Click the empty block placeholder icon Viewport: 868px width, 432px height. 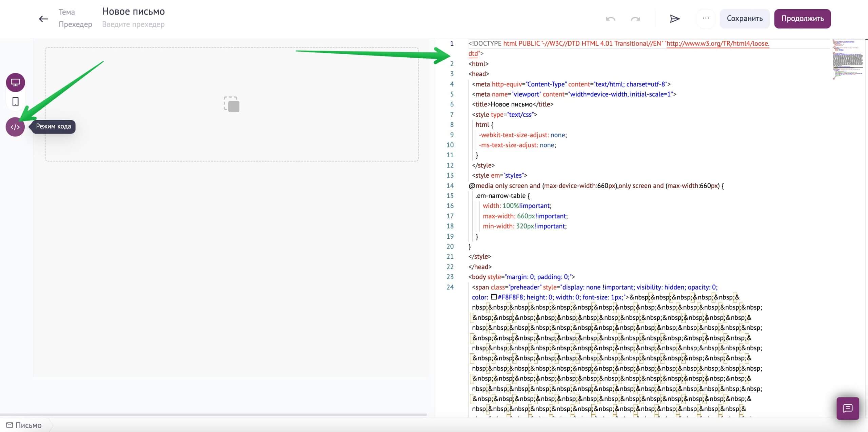click(232, 104)
